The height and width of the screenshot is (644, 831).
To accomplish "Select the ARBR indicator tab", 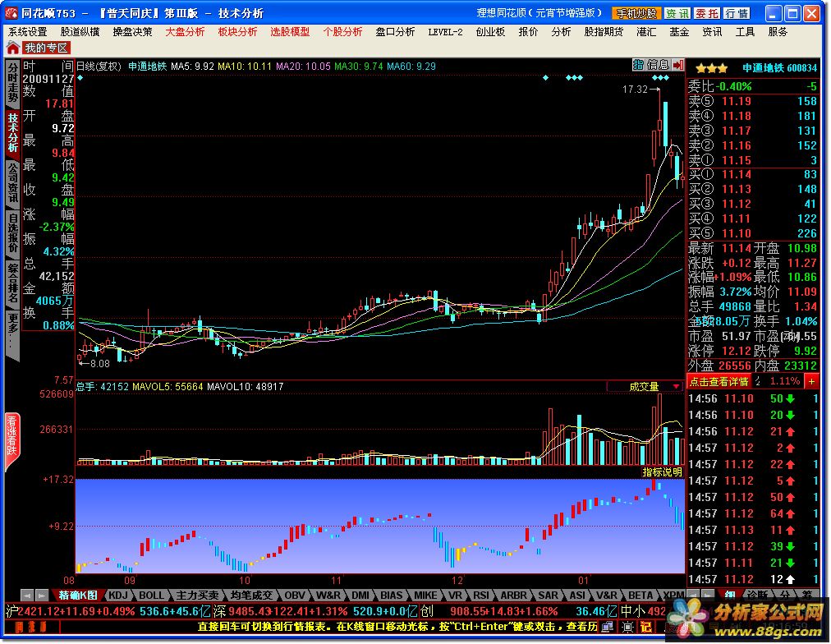I will [x=513, y=596].
